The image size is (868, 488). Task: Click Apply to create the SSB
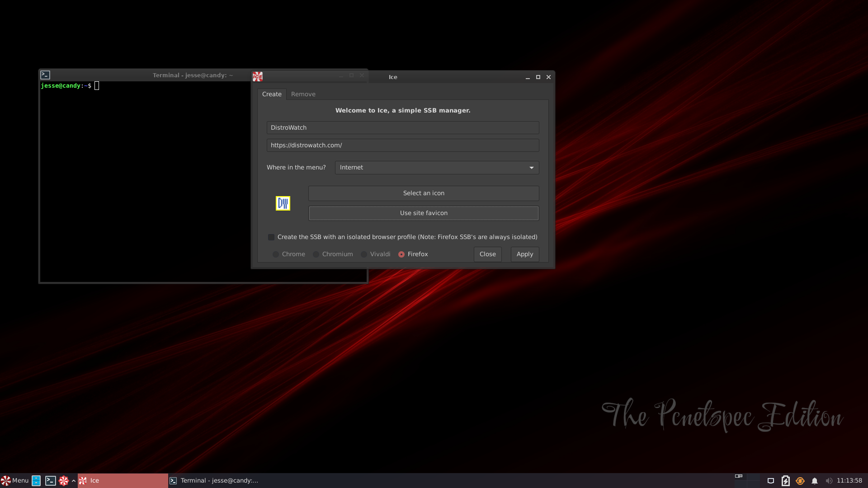coord(525,254)
